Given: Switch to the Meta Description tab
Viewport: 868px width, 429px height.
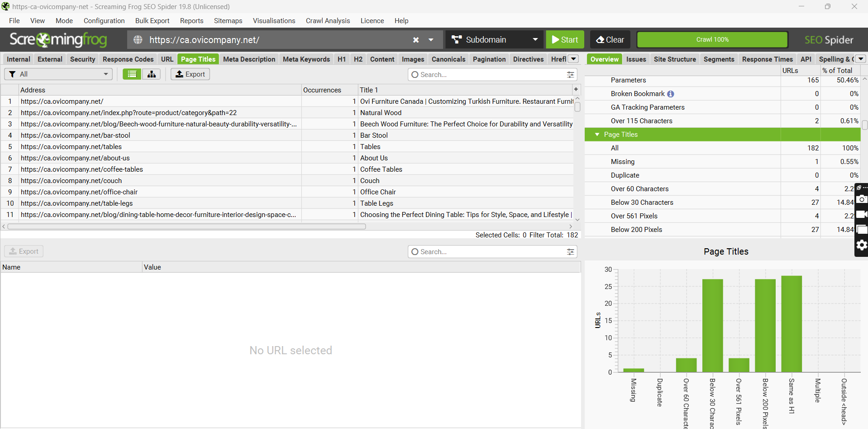Looking at the screenshot, I should click(249, 59).
